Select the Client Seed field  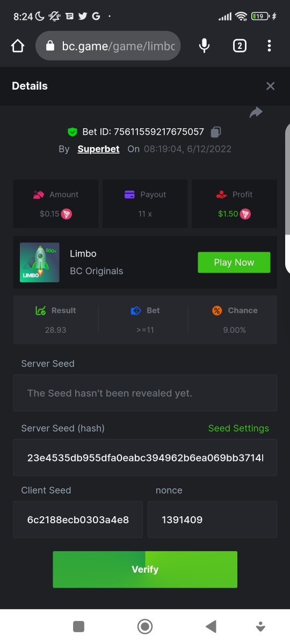tap(78, 519)
